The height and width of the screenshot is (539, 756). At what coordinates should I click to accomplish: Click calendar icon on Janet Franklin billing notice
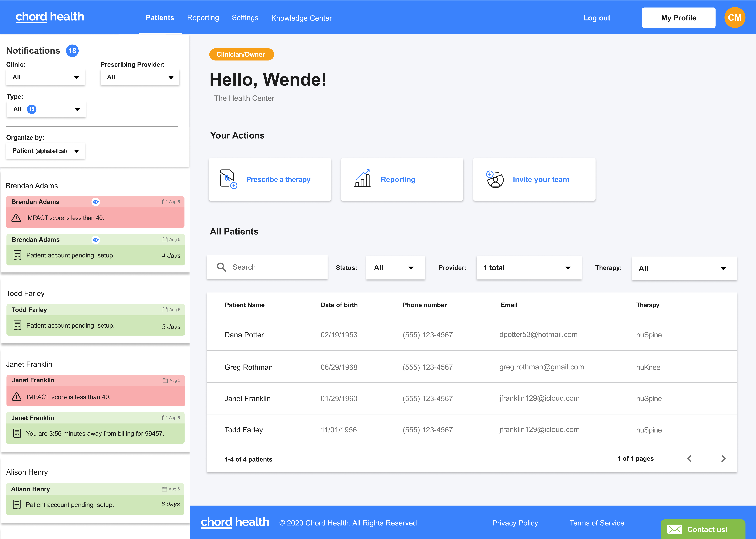coord(165,418)
